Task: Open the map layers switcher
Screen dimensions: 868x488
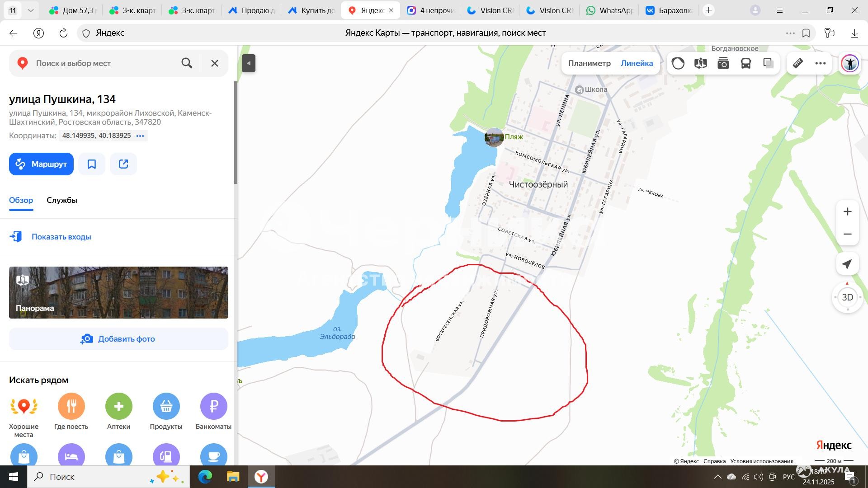Action: tap(768, 63)
